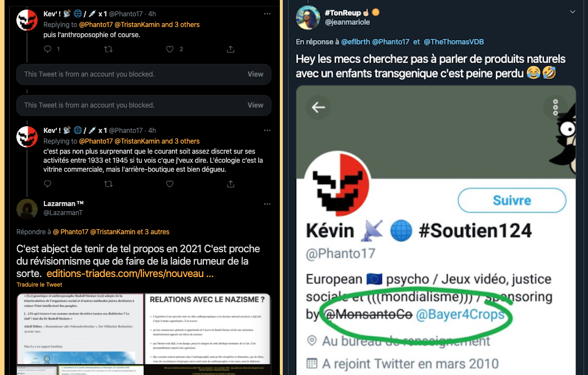This screenshot has height=375, width=588.
Task: Click Traduire le Tweet
Action: pos(39,284)
